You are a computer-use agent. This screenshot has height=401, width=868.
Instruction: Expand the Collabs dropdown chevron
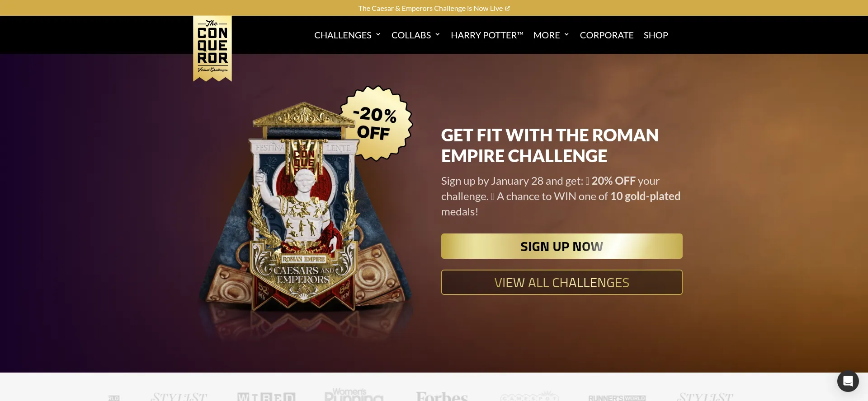[x=437, y=34]
